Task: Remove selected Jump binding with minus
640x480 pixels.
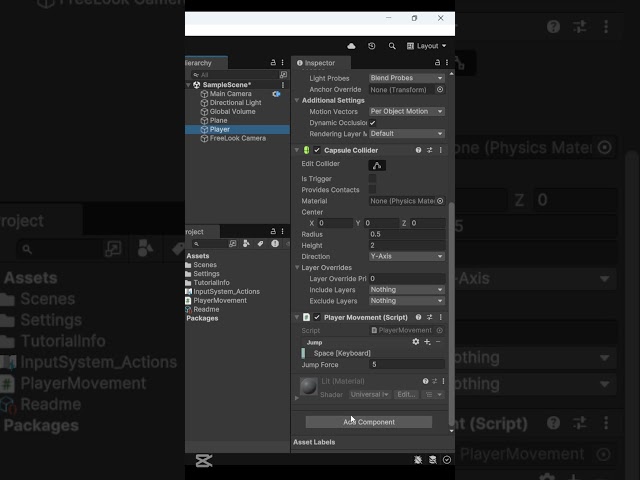Action: coord(438,342)
